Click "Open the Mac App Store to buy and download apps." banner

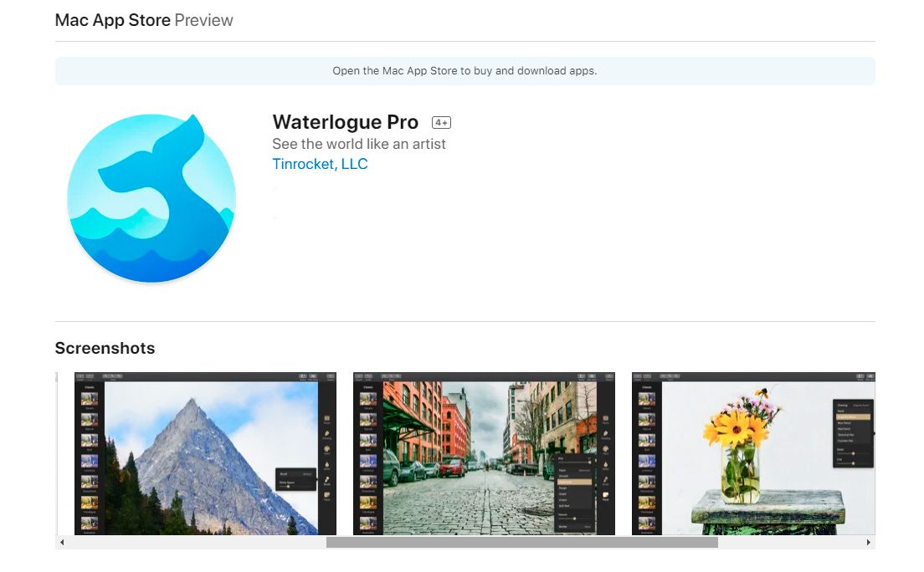(x=465, y=71)
